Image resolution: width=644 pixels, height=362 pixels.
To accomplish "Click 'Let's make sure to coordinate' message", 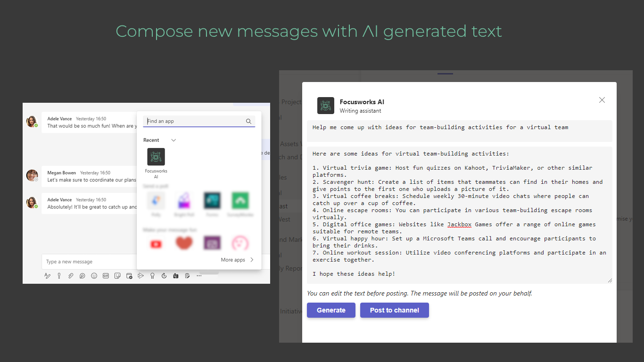I will (91, 180).
